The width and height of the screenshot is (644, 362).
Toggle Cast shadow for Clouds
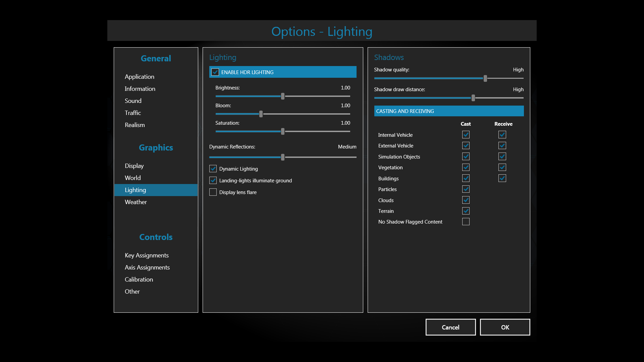466,200
